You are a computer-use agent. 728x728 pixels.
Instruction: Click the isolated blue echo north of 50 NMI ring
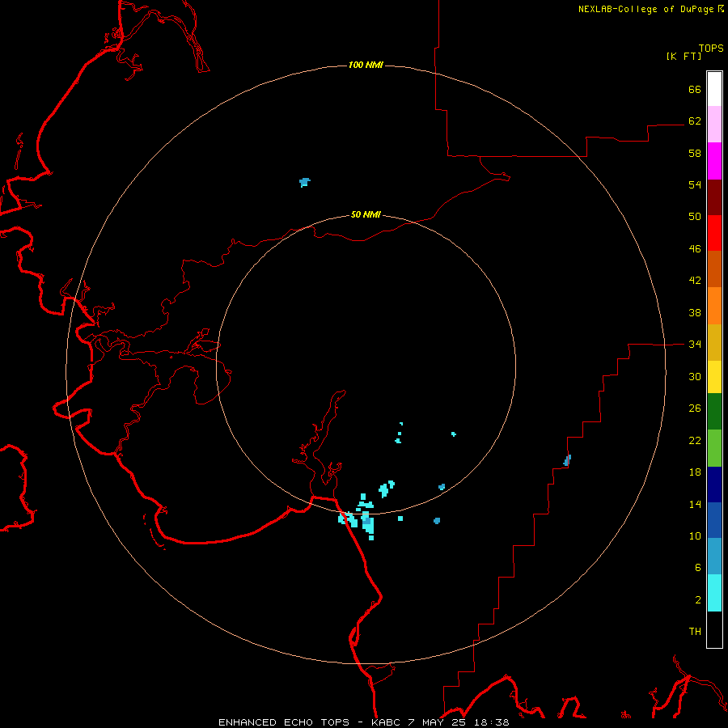pyautogui.click(x=305, y=182)
